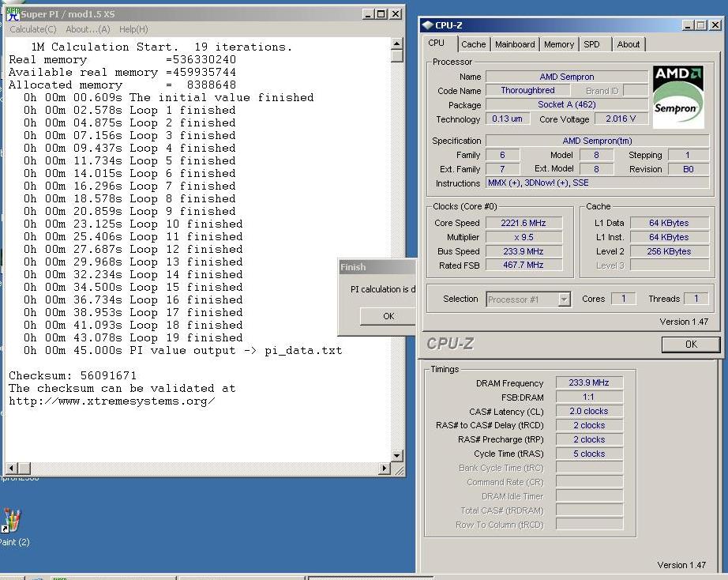Click the Revision value B0

(688, 169)
